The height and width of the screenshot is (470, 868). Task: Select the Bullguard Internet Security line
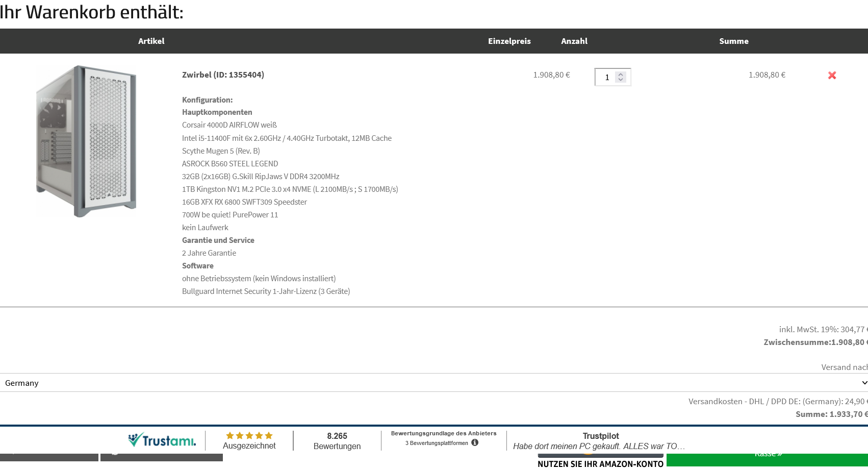(x=266, y=291)
